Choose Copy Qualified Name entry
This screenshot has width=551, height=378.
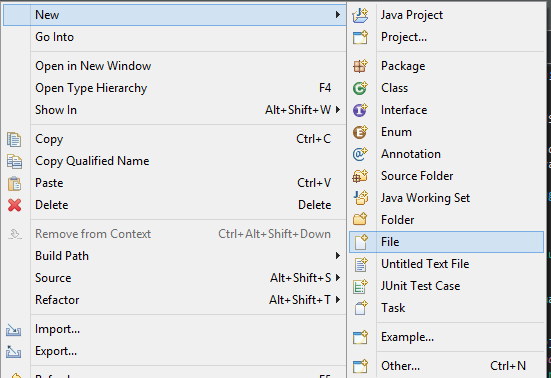pos(175,161)
